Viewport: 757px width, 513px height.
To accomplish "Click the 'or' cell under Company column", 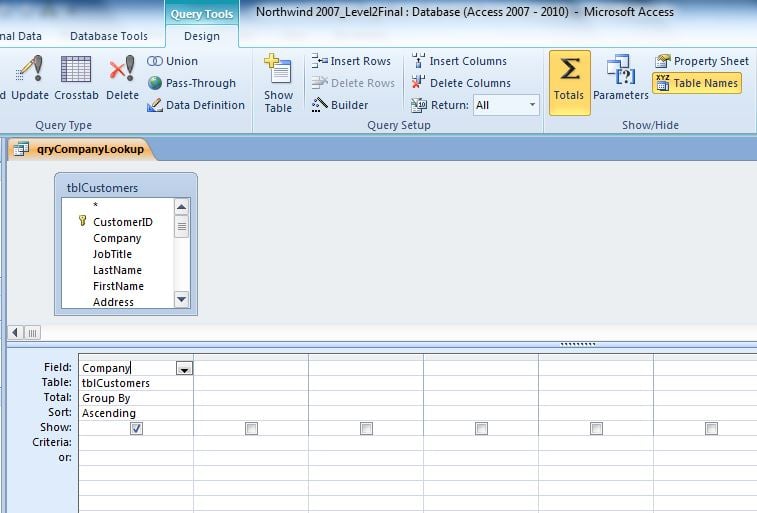I will tap(136, 458).
